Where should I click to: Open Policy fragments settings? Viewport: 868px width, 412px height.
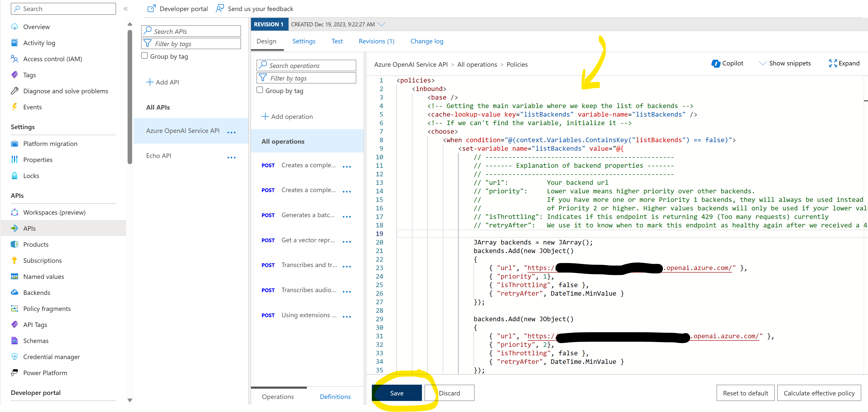point(46,308)
